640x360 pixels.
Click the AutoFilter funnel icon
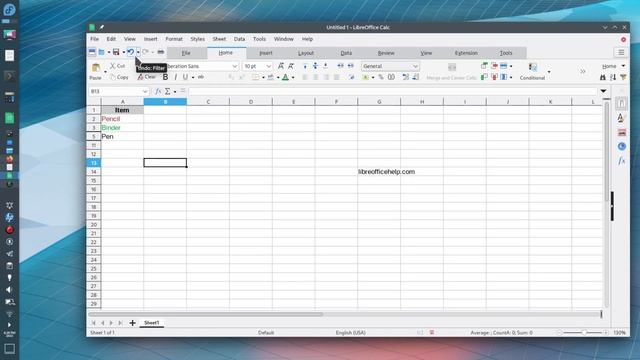click(x=623, y=77)
